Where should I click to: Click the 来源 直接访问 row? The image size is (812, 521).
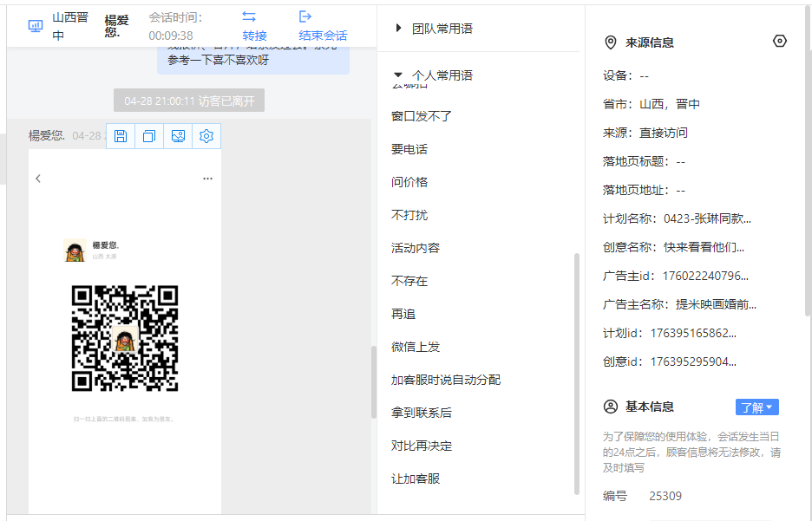click(645, 133)
